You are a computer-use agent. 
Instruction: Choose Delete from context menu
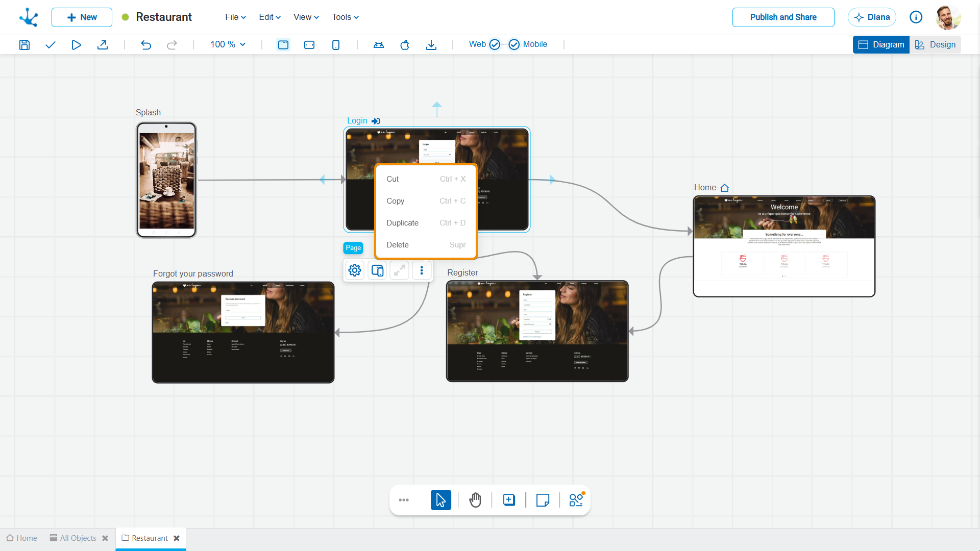click(426, 245)
